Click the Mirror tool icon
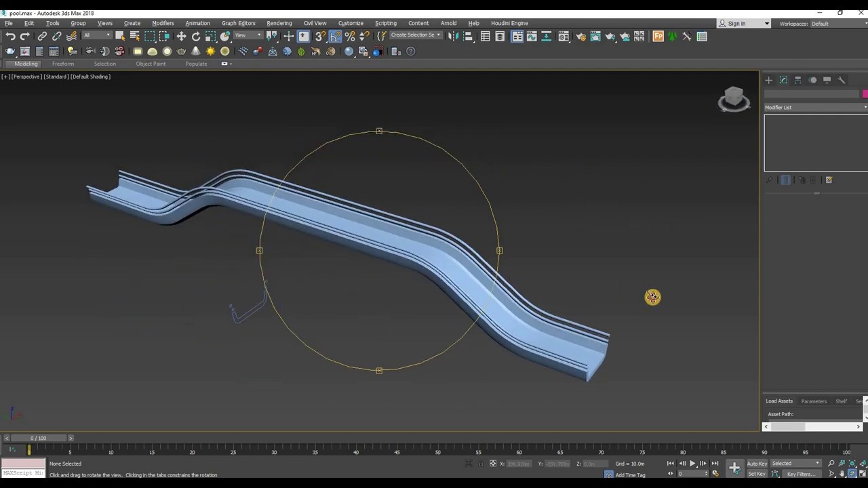 [453, 37]
